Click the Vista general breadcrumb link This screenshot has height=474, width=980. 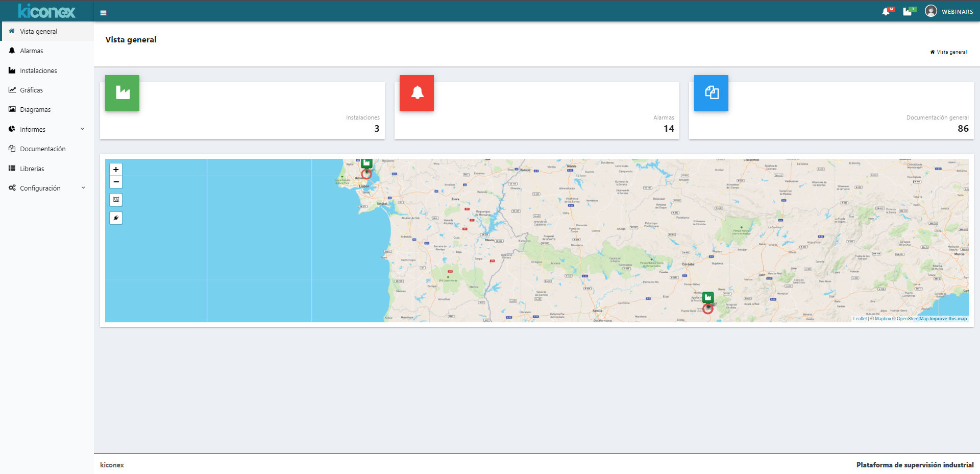click(x=951, y=52)
